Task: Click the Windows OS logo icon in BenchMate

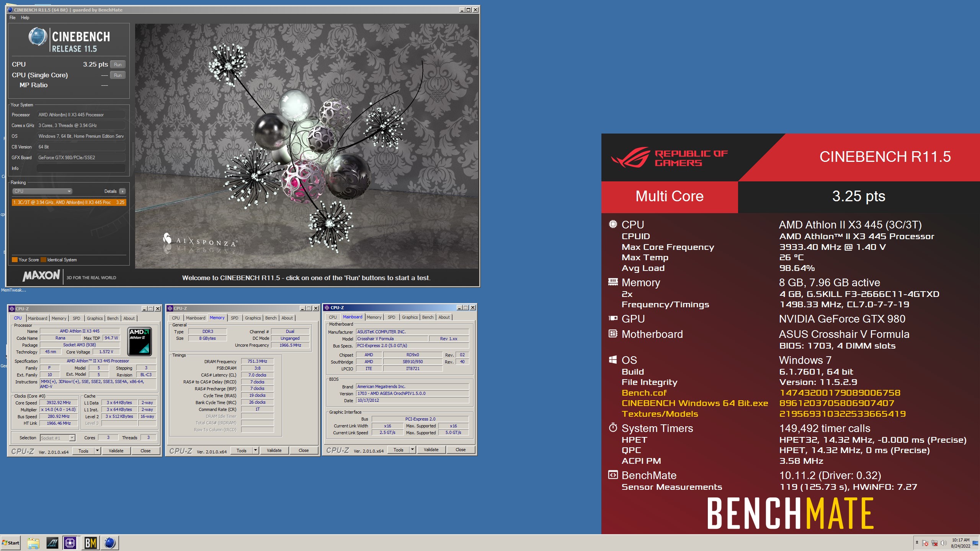Action: tap(612, 360)
